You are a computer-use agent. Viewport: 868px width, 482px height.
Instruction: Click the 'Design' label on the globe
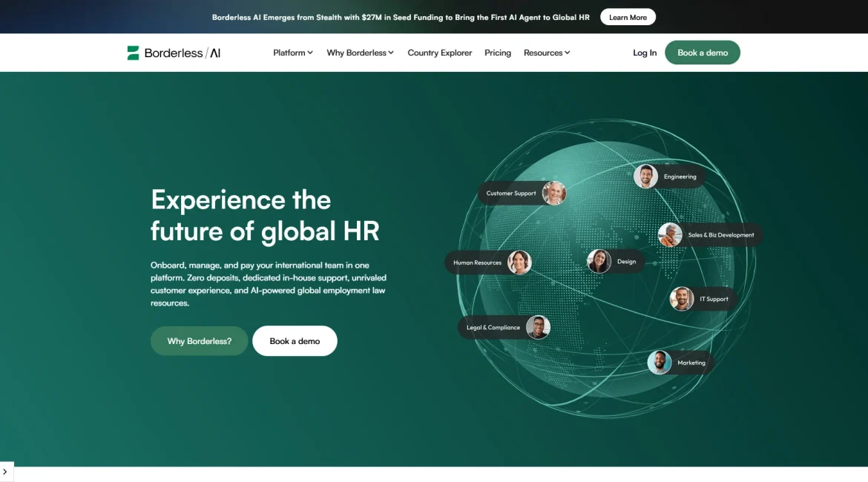point(626,261)
